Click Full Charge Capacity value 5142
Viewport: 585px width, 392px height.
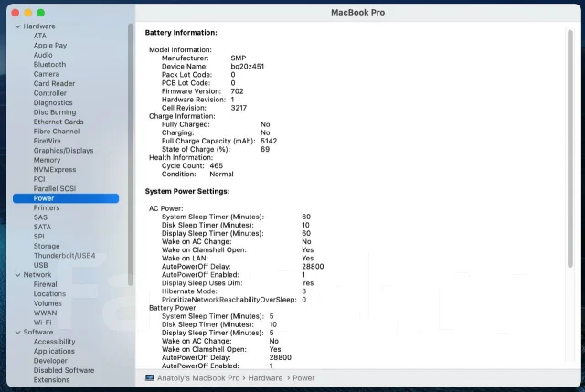tap(269, 141)
